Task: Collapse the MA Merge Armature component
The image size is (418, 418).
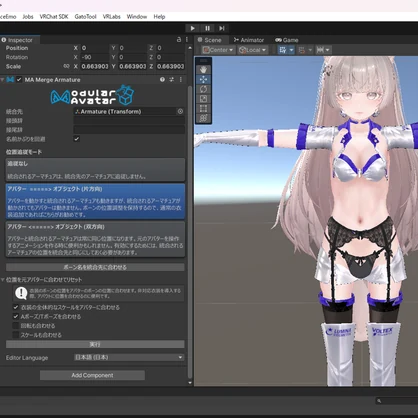Action: coord(3,80)
